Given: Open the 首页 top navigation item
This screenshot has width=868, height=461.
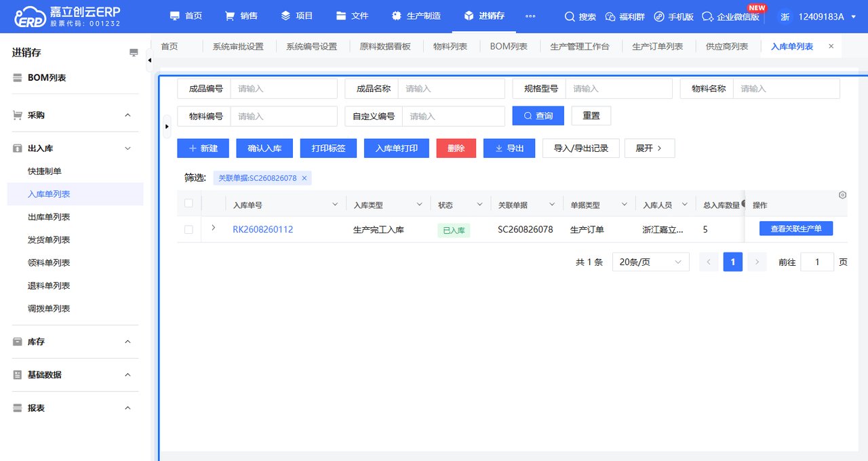Looking at the screenshot, I should click(186, 16).
